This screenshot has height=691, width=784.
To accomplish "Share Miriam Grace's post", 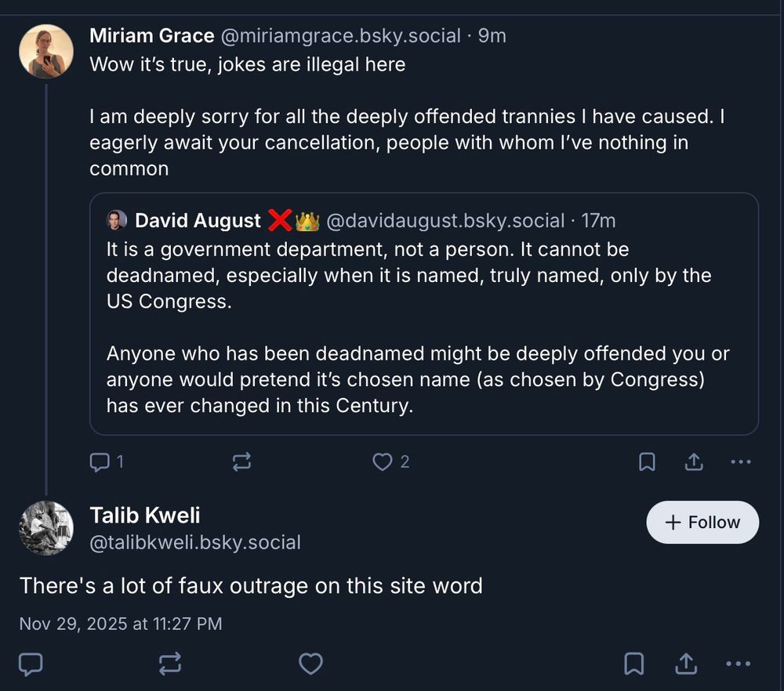I will [694, 462].
